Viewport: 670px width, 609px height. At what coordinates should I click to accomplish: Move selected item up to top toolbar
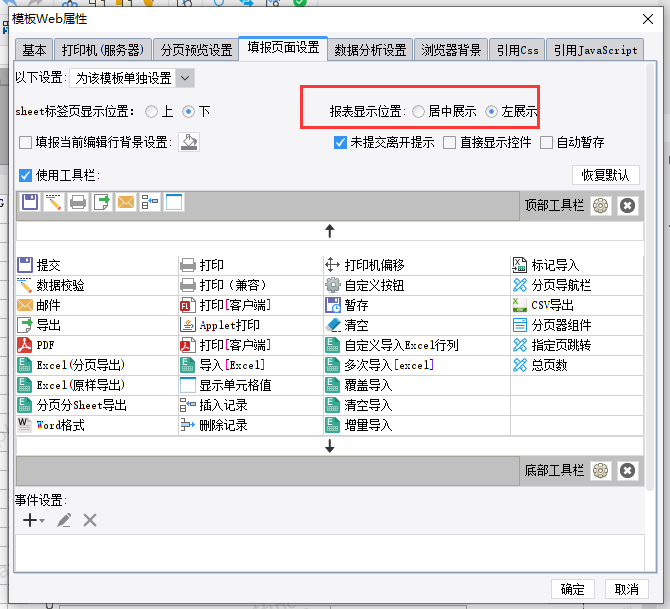pos(329,231)
